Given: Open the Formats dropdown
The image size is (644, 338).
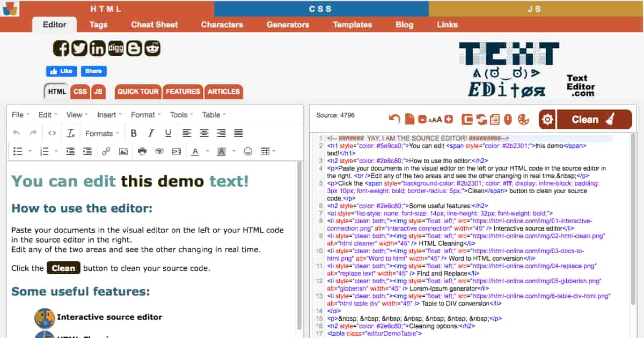Looking at the screenshot, I should [x=101, y=133].
